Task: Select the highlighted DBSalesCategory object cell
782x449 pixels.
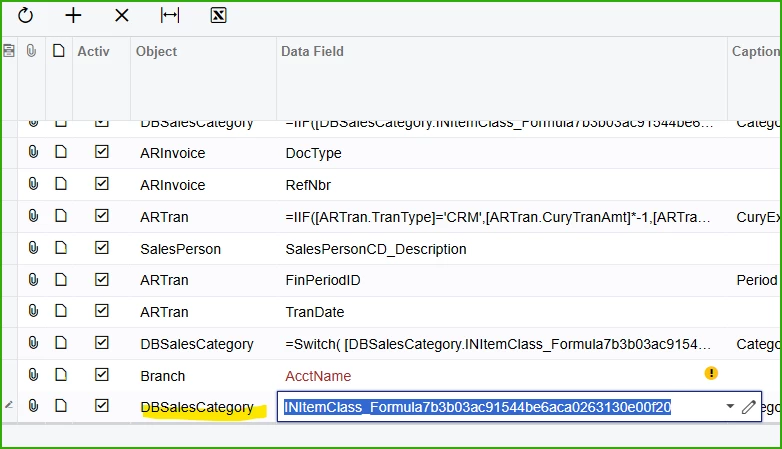Action: point(203,407)
